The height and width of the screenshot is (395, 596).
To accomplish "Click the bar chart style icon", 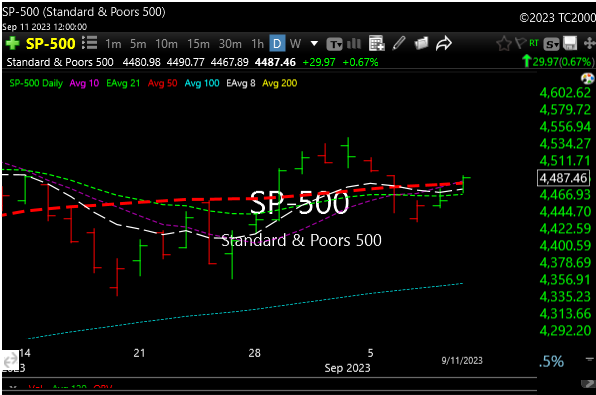I will click(354, 44).
